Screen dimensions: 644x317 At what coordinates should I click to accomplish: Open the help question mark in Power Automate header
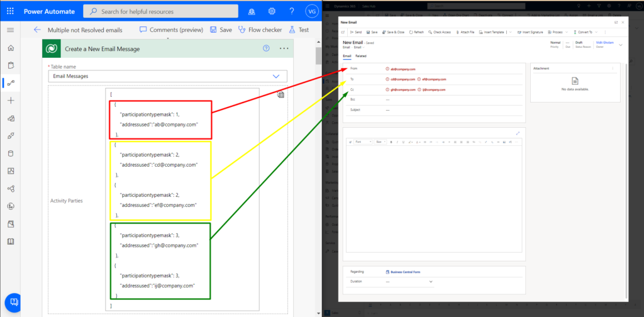pyautogui.click(x=292, y=11)
